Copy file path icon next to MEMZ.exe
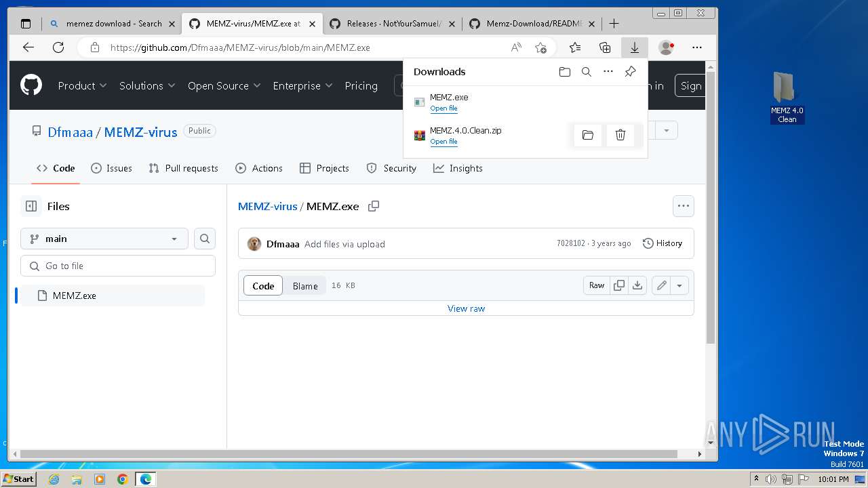The image size is (868, 488). click(374, 206)
